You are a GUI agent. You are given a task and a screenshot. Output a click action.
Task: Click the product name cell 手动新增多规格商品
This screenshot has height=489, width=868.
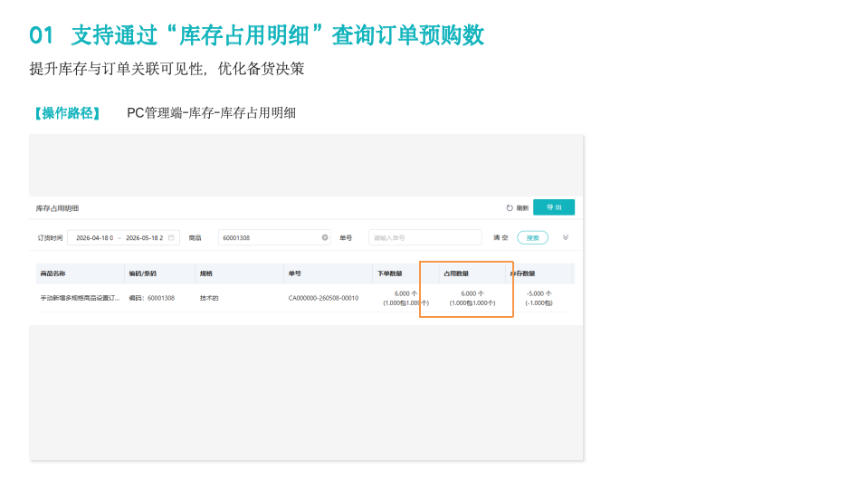pyautogui.click(x=80, y=298)
